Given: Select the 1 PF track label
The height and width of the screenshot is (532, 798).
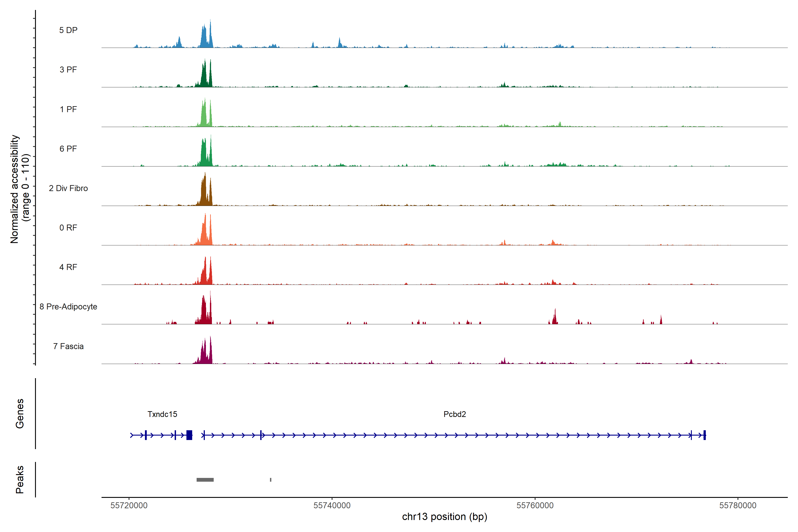Looking at the screenshot, I should pos(68,109).
